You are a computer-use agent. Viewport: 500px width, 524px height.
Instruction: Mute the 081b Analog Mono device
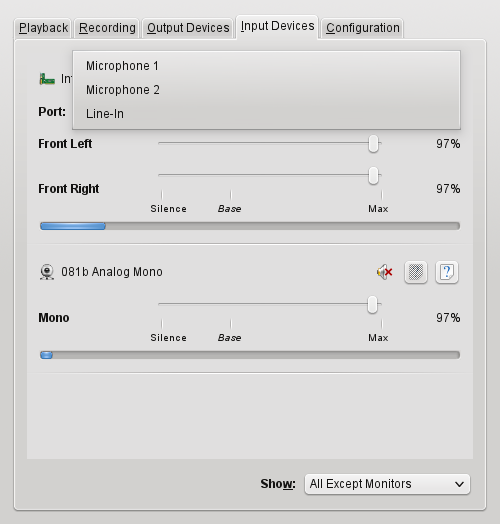coord(385,272)
